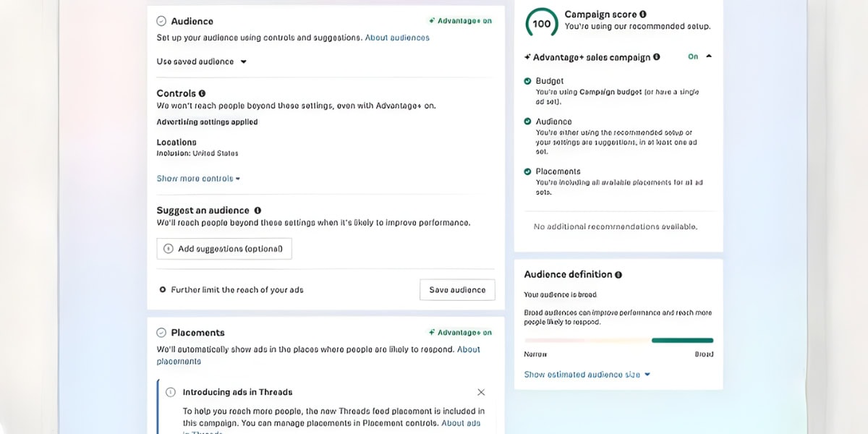Dismiss the Introducing ads in Threads notice
This screenshot has width=868, height=434.
[x=481, y=392]
